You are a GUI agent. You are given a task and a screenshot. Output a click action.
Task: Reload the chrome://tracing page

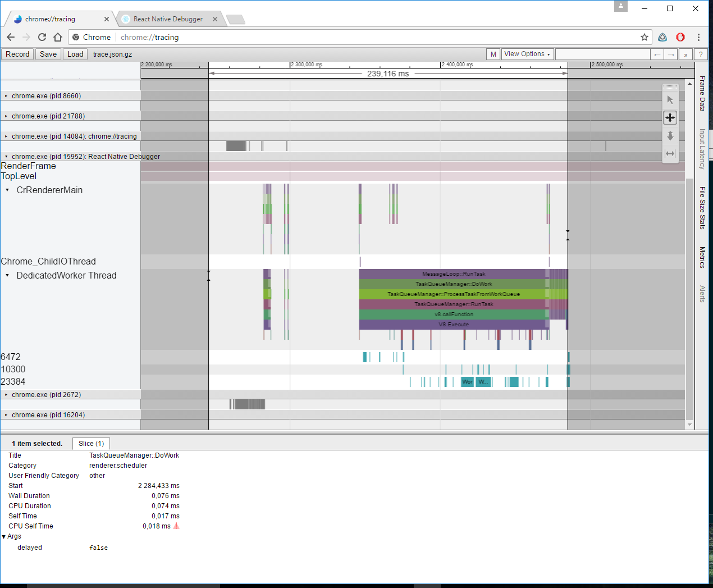(x=42, y=37)
